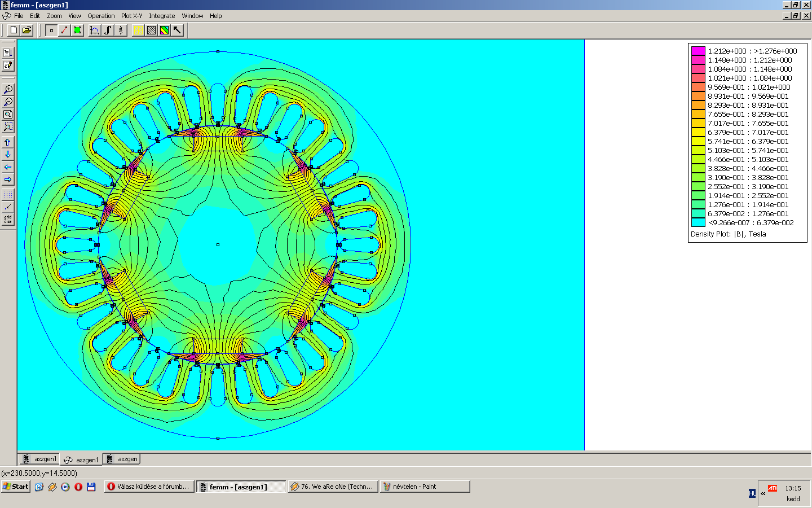Enable contour (red line) mode in the toolbar
Viewport: 812px width, 508px height.
coord(64,30)
